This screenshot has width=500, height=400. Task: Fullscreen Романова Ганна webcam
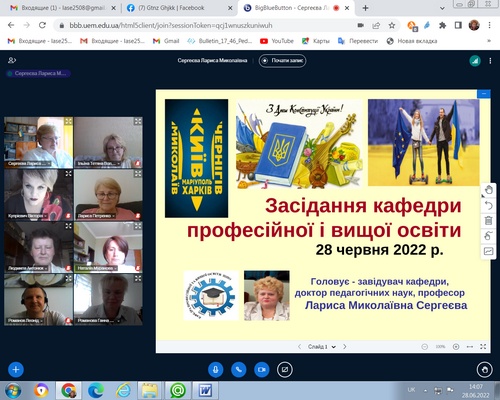(138, 278)
